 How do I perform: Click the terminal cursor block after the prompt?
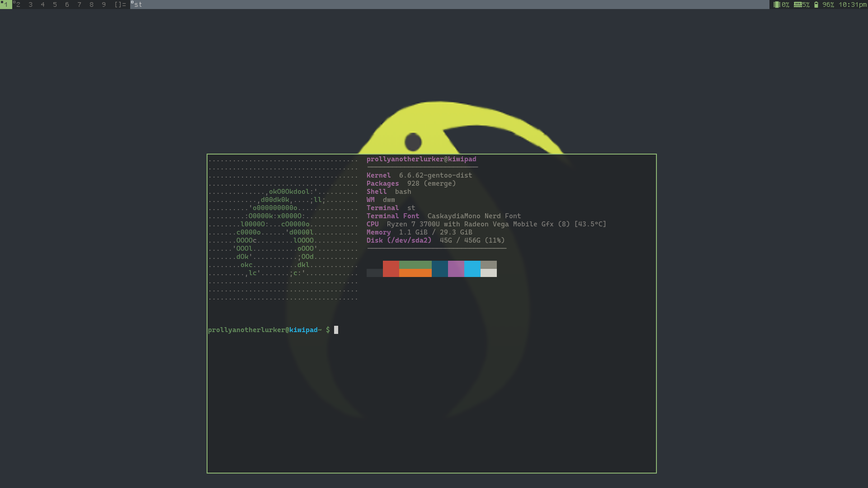click(336, 330)
